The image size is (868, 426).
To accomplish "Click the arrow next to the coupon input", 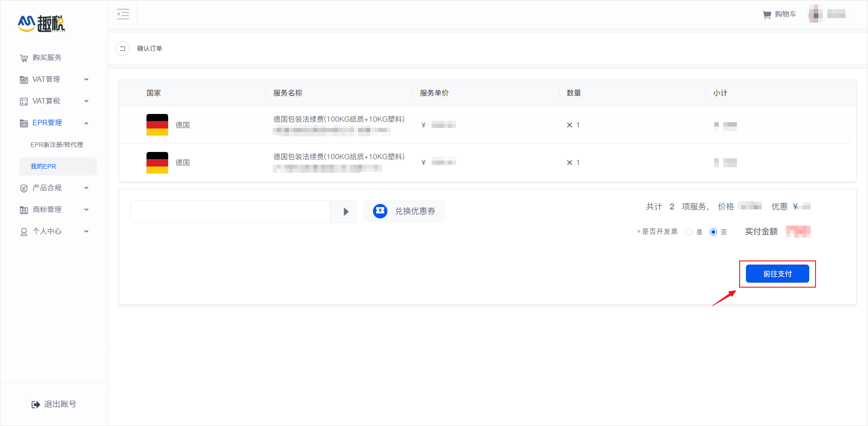I will (345, 211).
